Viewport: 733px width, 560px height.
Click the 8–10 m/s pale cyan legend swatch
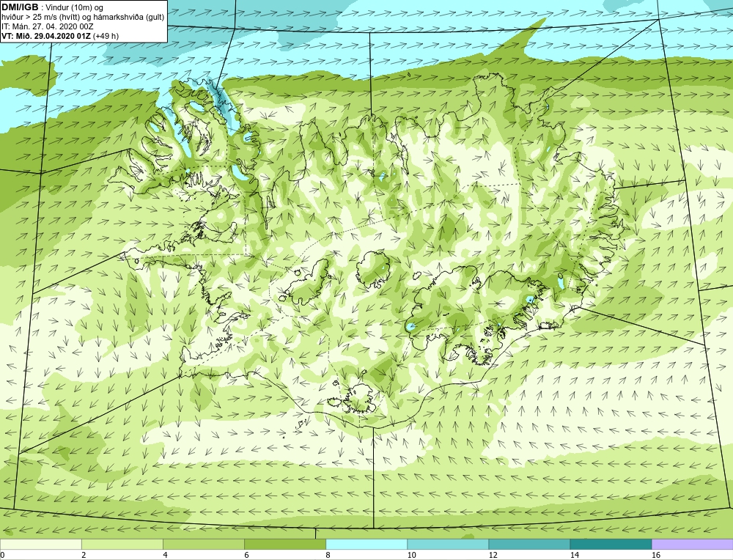coord(366,544)
